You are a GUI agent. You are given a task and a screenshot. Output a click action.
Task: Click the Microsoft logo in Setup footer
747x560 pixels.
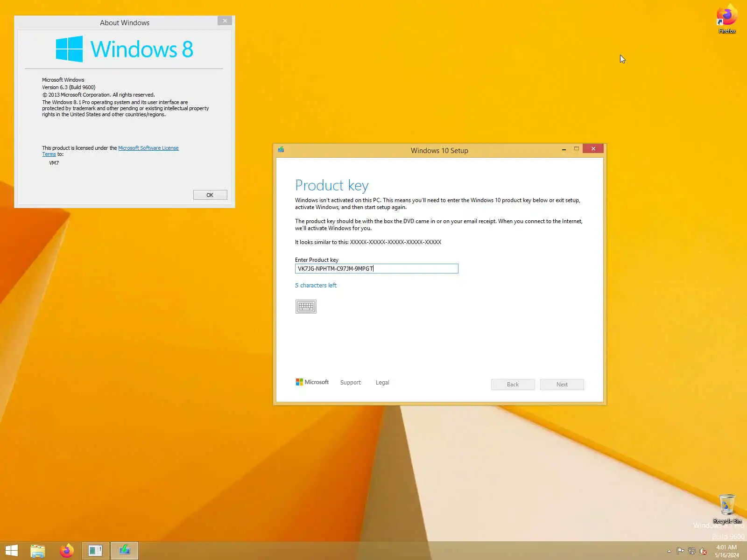[312, 382]
